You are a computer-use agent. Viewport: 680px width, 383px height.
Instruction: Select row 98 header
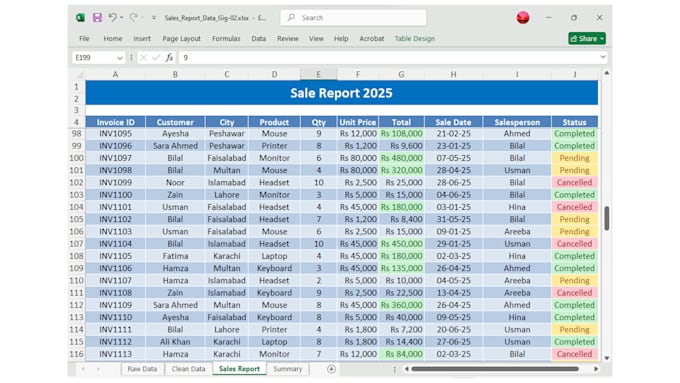[x=76, y=134]
